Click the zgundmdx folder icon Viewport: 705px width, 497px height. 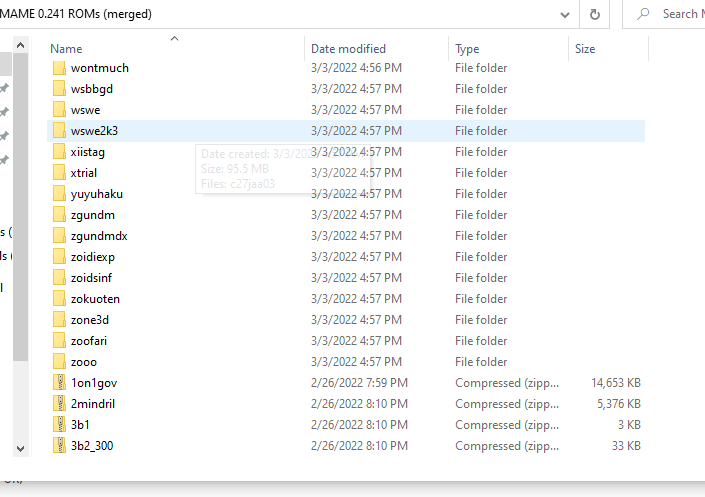(x=59, y=236)
